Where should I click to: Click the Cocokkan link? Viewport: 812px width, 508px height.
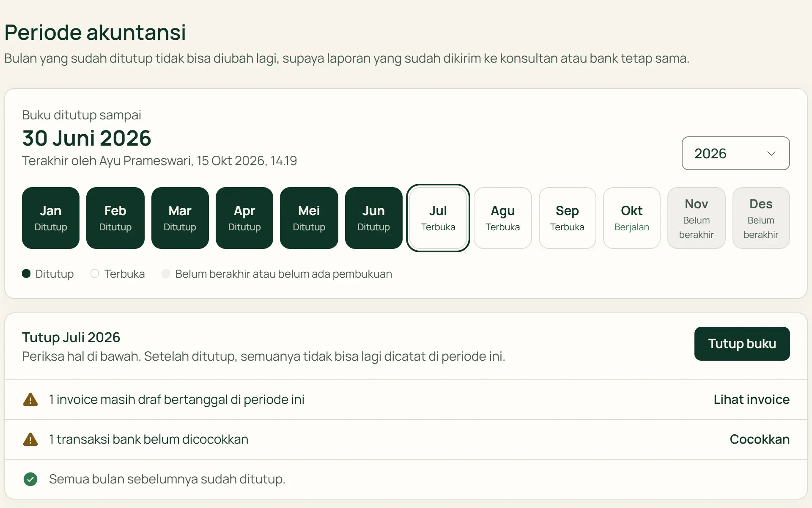click(760, 439)
